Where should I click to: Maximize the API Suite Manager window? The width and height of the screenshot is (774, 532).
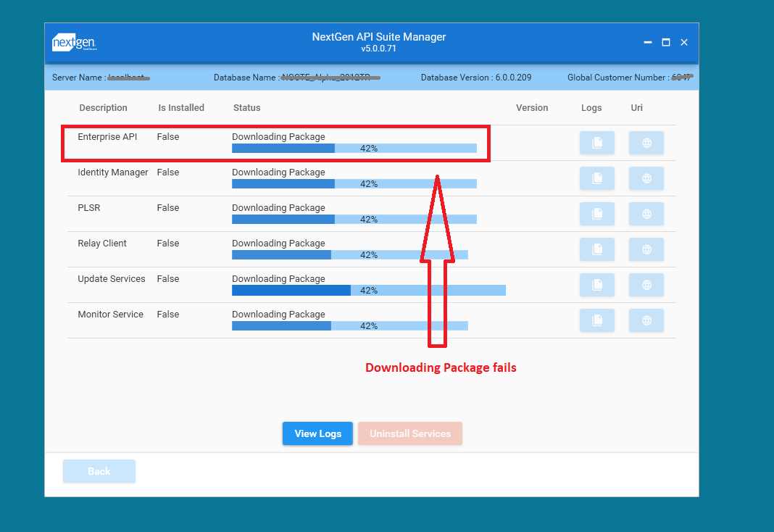[666, 43]
